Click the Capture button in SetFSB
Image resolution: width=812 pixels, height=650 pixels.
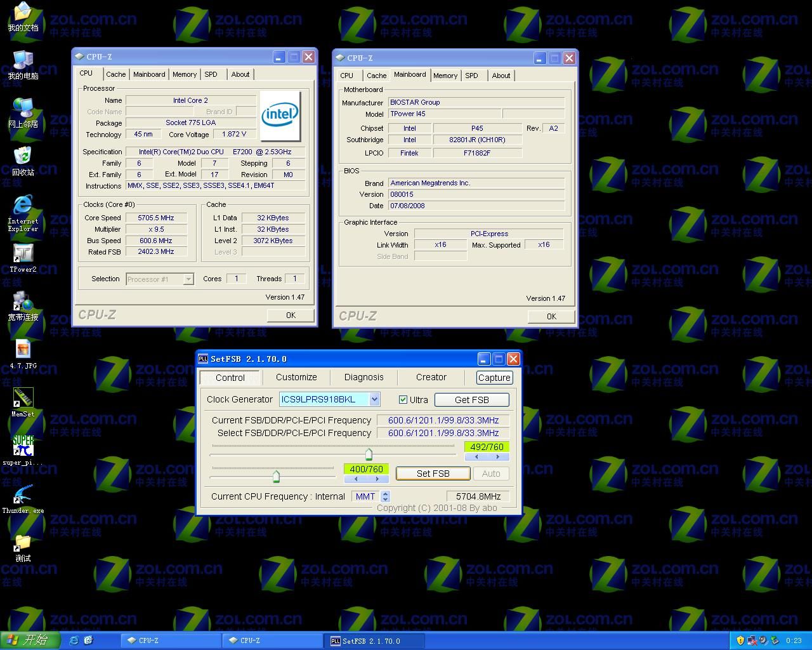tap(494, 378)
